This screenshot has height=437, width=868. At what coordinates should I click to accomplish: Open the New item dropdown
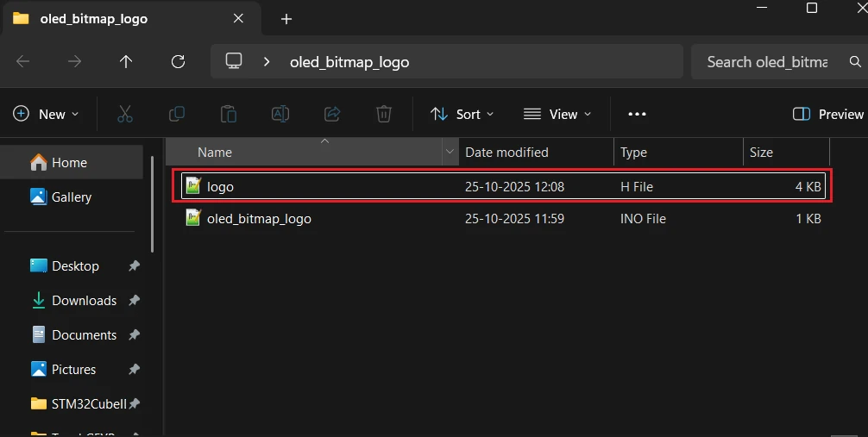47,114
